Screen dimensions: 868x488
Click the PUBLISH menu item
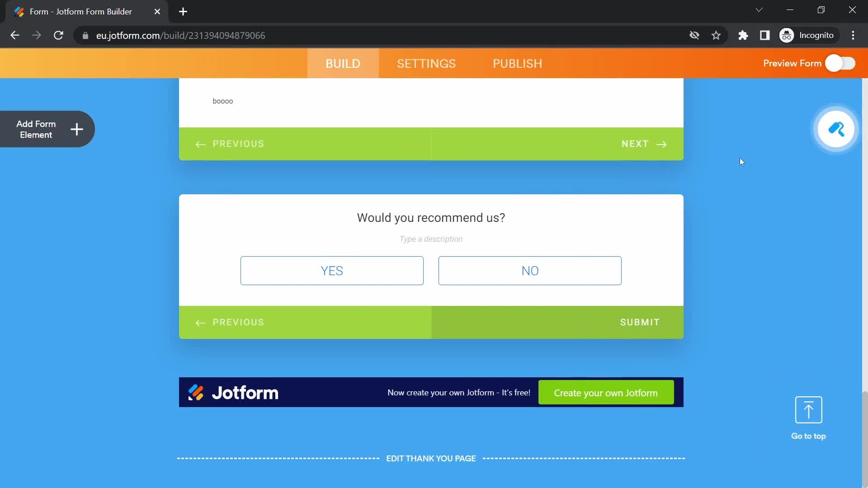click(x=517, y=63)
